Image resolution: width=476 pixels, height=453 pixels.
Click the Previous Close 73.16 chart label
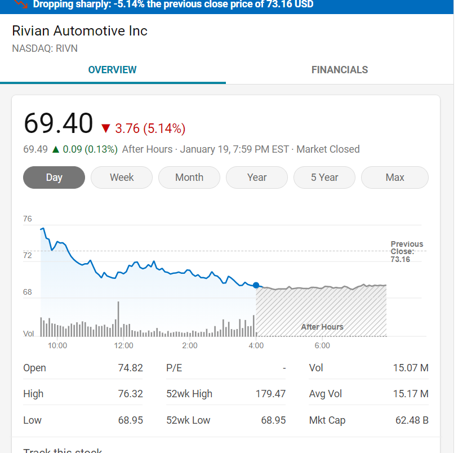(x=407, y=251)
